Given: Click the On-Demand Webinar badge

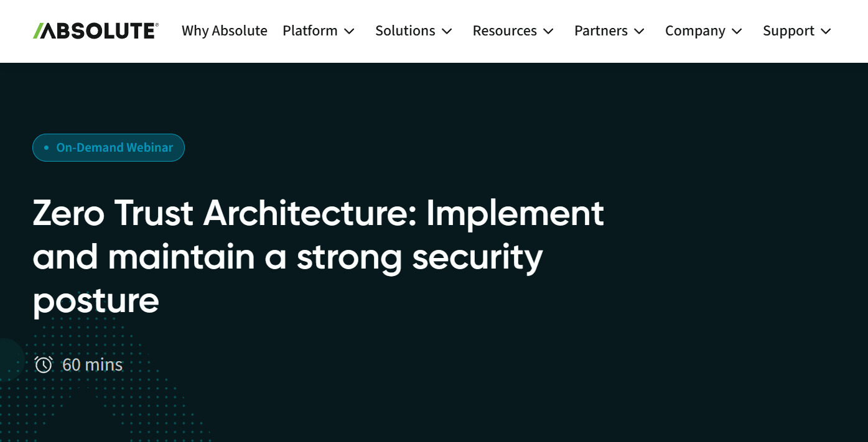Looking at the screenshot, I should (108, 147).
